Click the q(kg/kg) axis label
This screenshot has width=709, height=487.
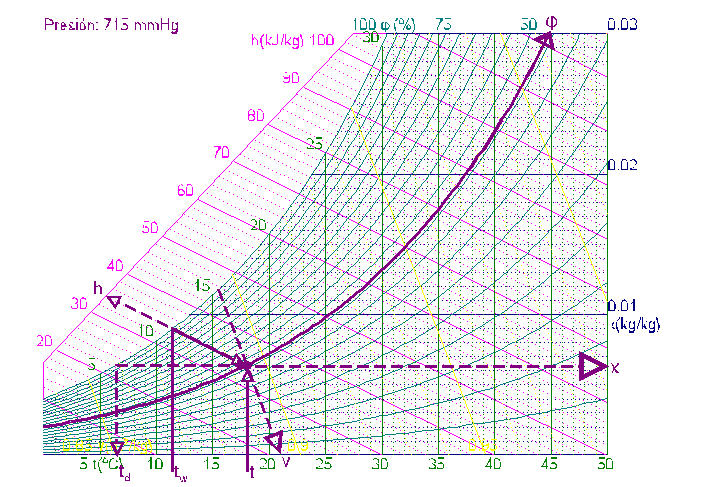(635, 325)
